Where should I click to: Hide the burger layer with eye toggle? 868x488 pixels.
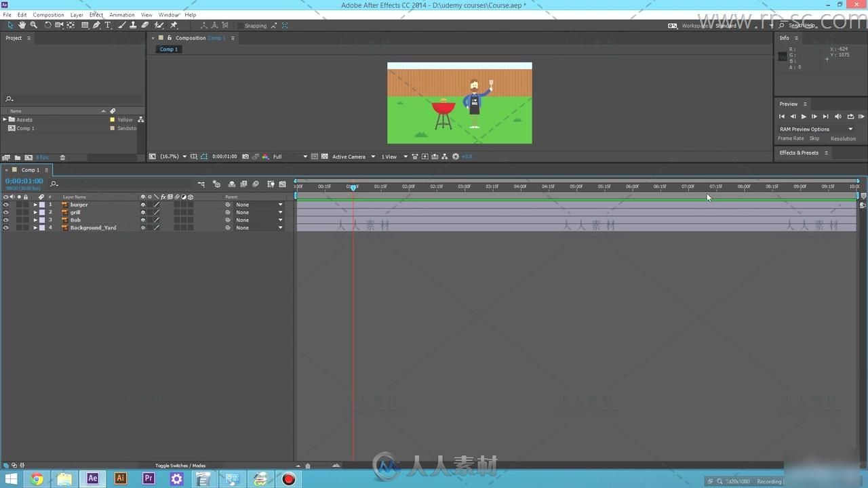pos(6,205)
